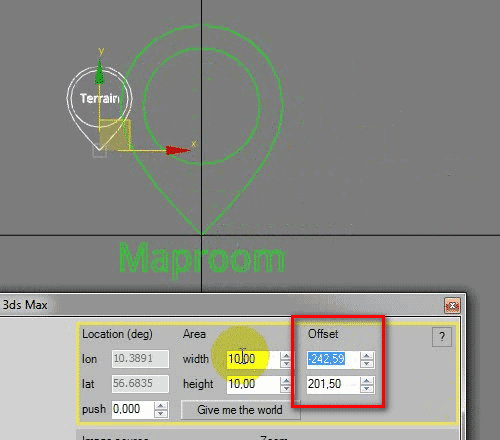Decrease the second offset spinner value
The image size is (500, 440).
367,389
